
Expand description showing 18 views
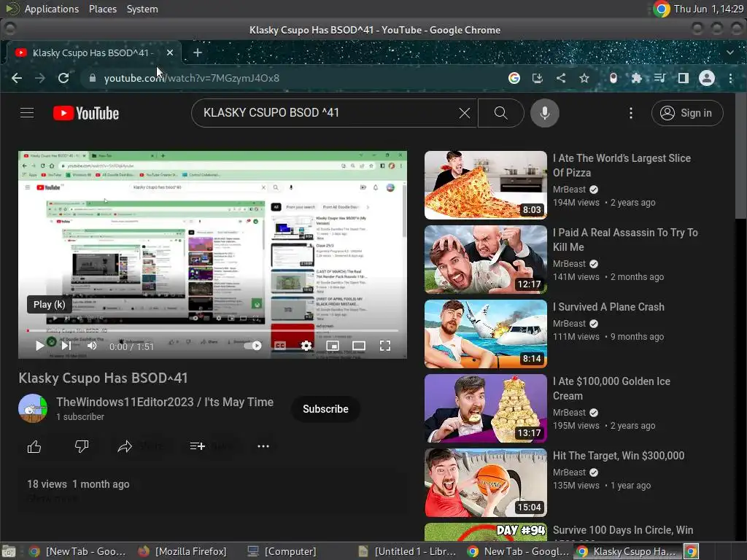(x=212, y=491)
